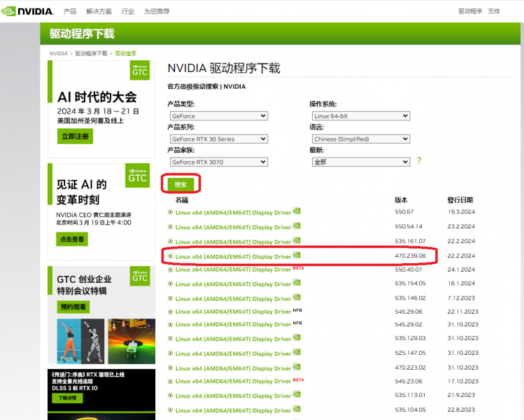Click GTC badge on AI 时代的大会 banner

pyautogui.click(x=140, y=70)
